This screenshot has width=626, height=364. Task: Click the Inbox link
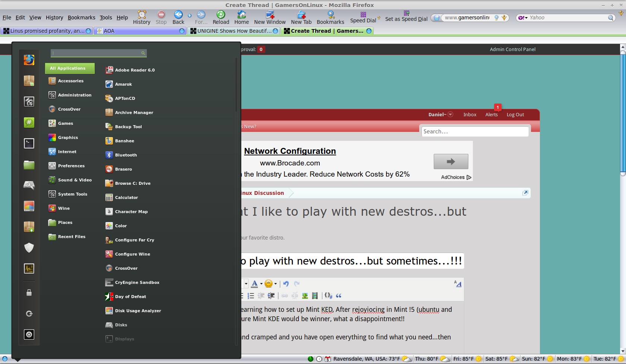[x=470, y=115]
